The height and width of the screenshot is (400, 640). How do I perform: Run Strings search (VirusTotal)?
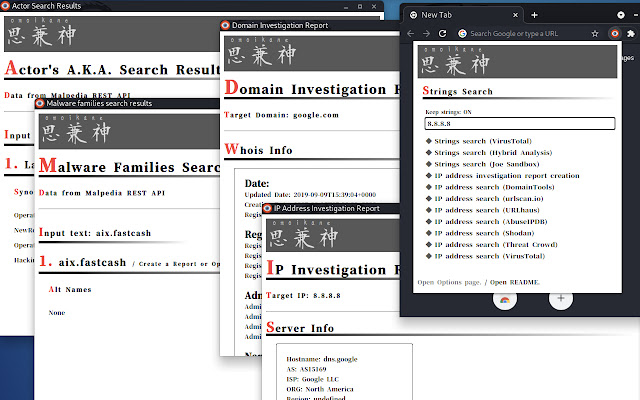tap(483, 141)
